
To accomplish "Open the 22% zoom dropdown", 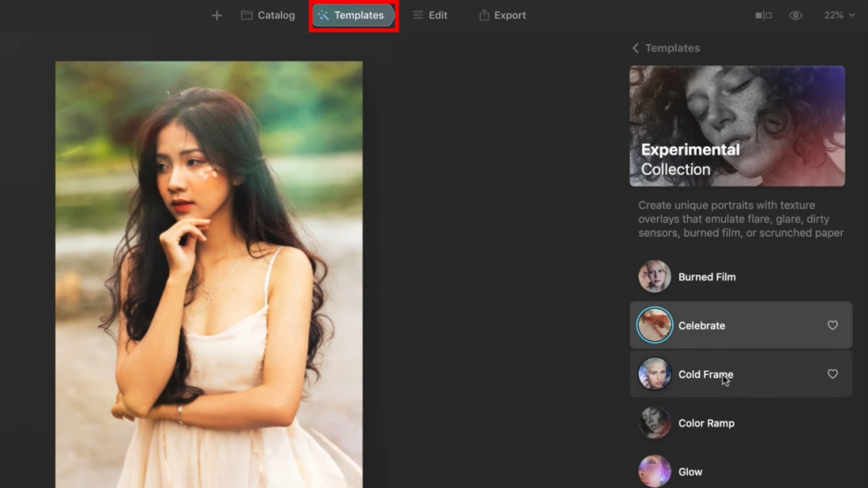I will point(838,15).
